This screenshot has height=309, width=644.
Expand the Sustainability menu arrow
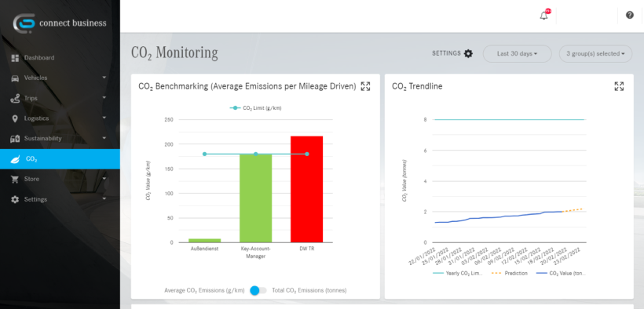(x=104, y=137)
